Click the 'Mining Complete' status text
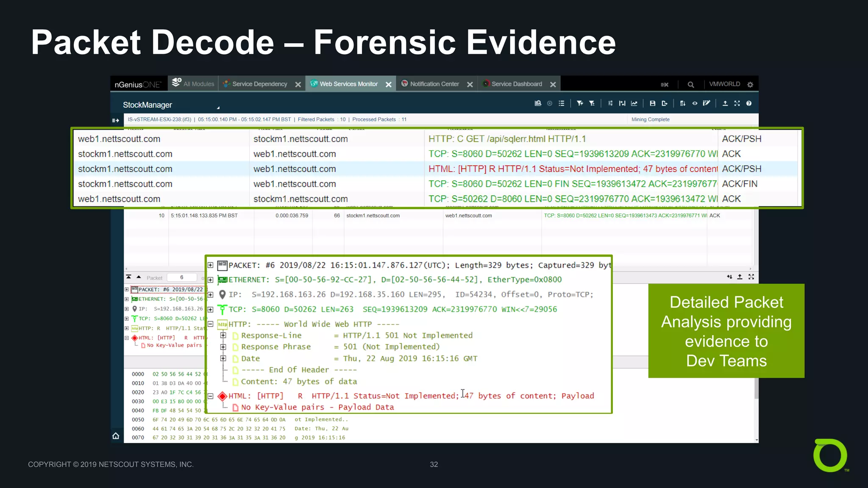Image resolution: width=868 pixels, height=488 pixels. click(650, 119)
